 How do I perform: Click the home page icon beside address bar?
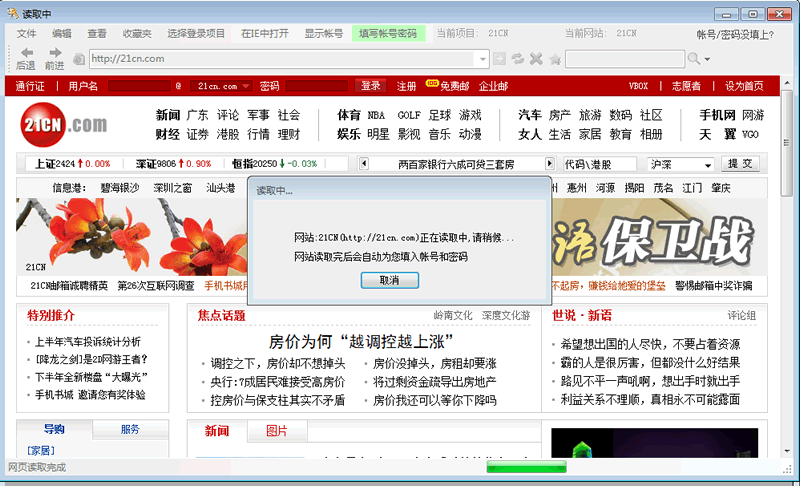point(79,59)
